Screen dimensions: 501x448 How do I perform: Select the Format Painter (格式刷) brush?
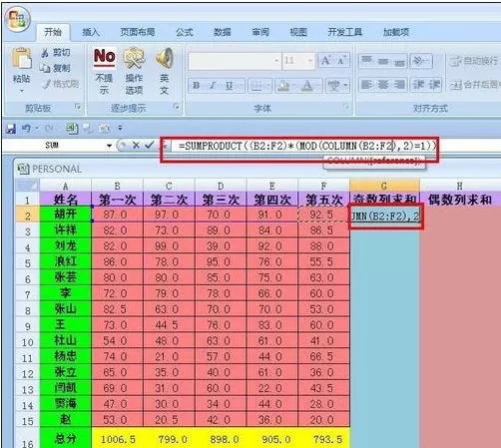tap(61, 84)
